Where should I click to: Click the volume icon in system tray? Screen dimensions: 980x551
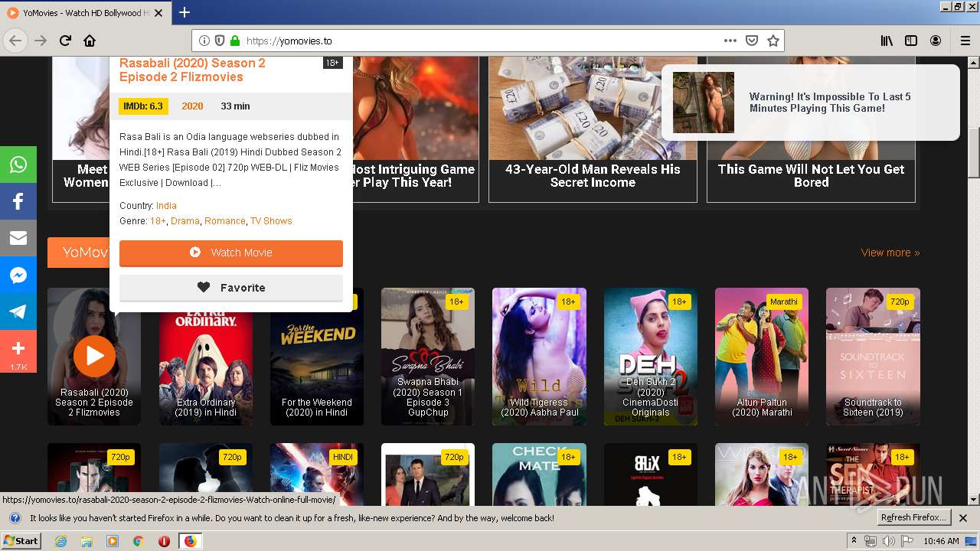click(888, 541)
